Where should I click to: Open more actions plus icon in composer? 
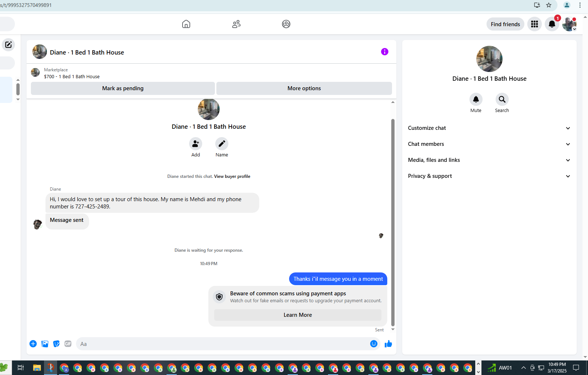[x=33, y=344]
